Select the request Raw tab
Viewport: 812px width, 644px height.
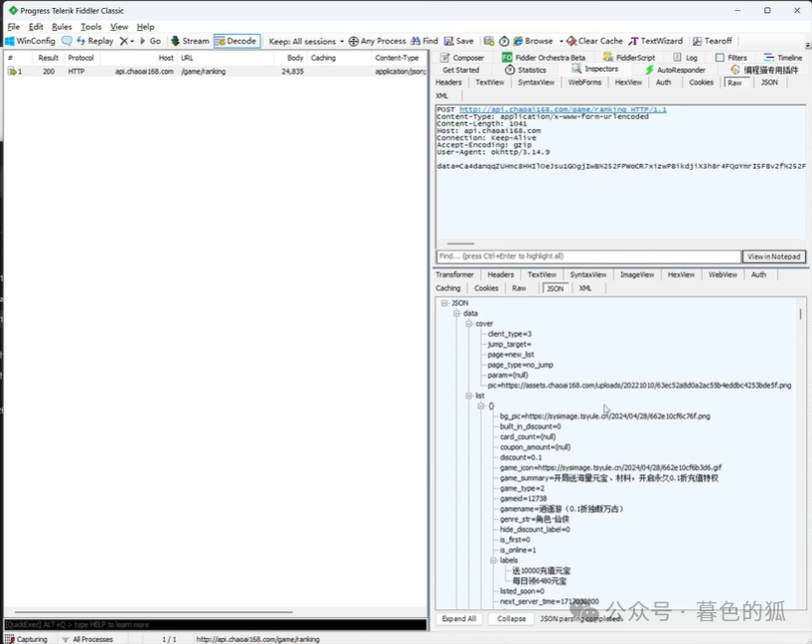pyautogui.click(x=734, y=82)
